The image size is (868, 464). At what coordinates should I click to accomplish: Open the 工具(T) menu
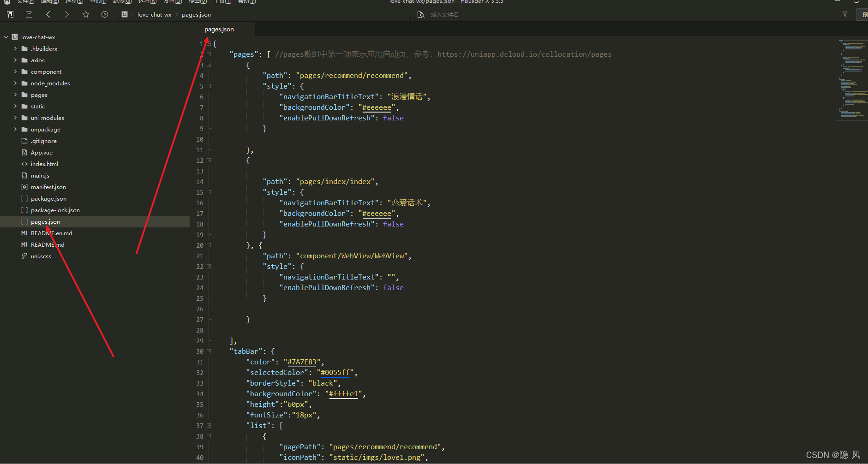point(222,1)
